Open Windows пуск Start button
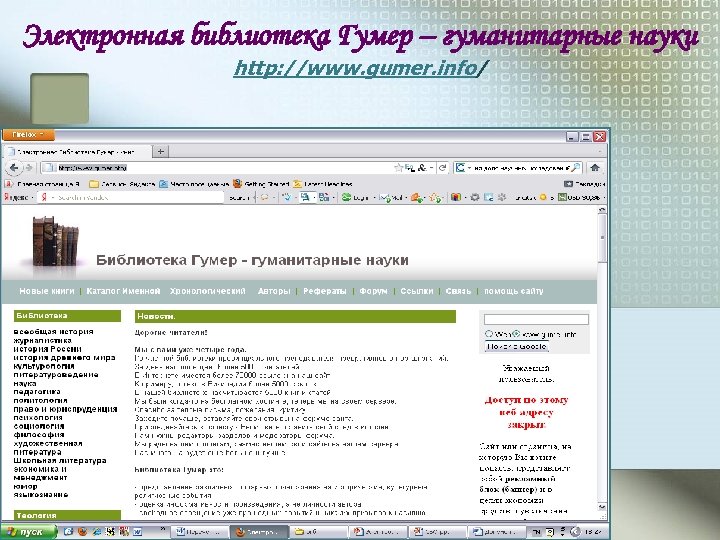The image size is (720, 540). pyautogui.click(x=28, y=532)
